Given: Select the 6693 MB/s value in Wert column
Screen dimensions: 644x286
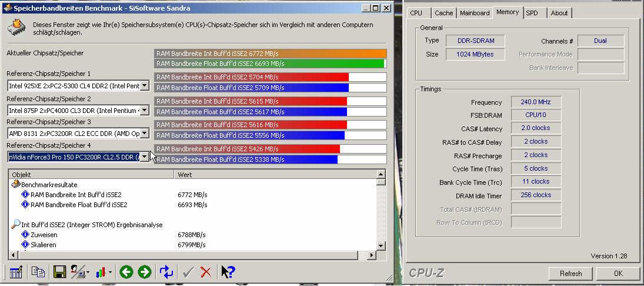Looking at the screenshot, I should (x=192, y=205).
